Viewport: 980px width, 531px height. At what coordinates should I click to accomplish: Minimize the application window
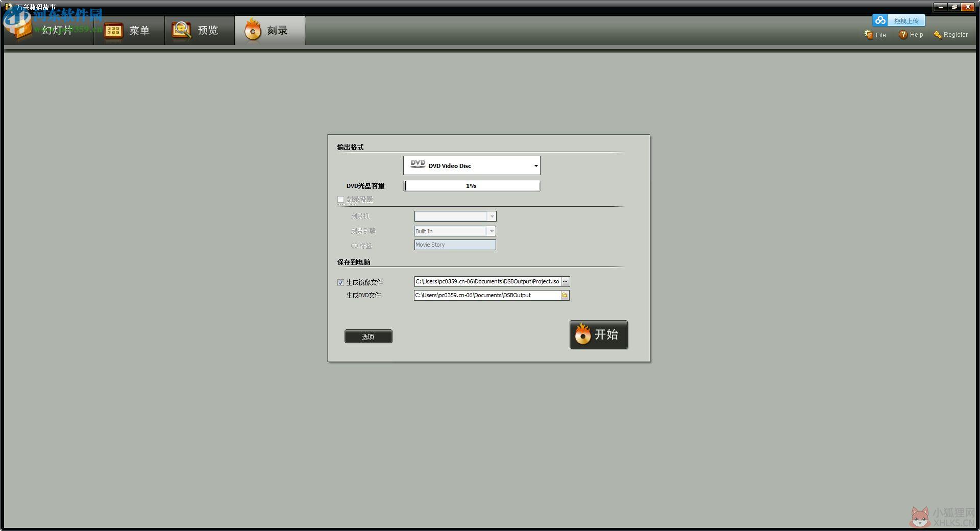[940, 7]
